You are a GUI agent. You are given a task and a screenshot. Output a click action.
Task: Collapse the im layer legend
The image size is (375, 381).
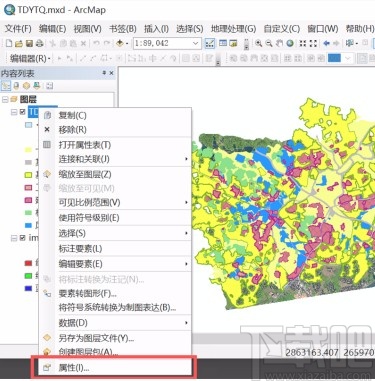point(14,238)
